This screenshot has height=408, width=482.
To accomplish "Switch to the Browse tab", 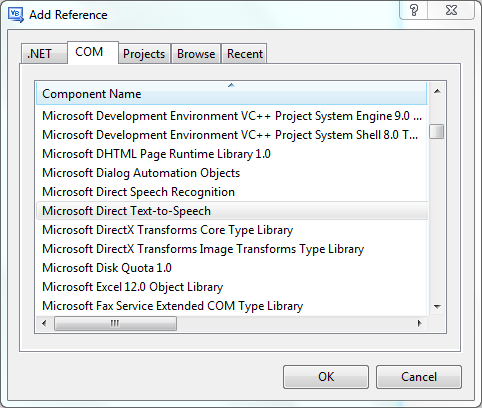I will click(x=196, y=54).
